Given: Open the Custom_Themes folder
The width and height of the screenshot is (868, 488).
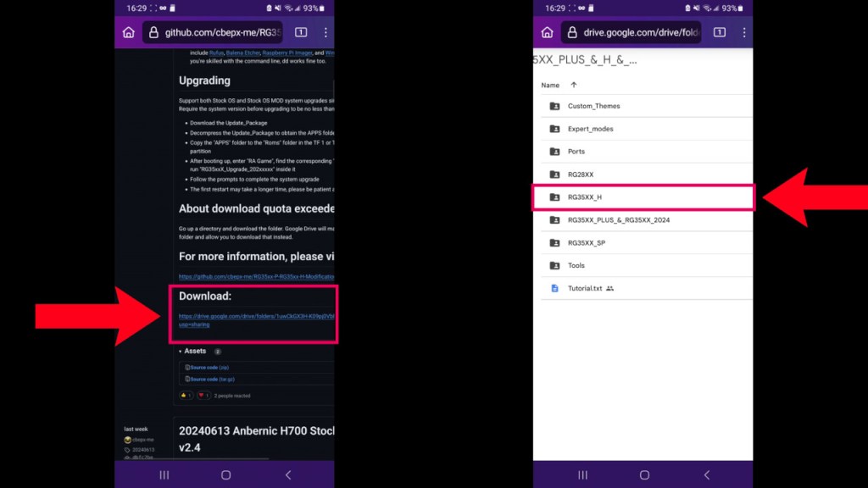Looking at the screenshot, I should click(593, 106).
